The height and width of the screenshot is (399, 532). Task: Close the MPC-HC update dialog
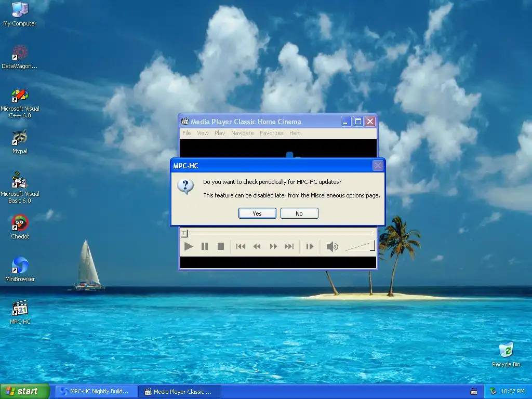(x=378, y=166)
